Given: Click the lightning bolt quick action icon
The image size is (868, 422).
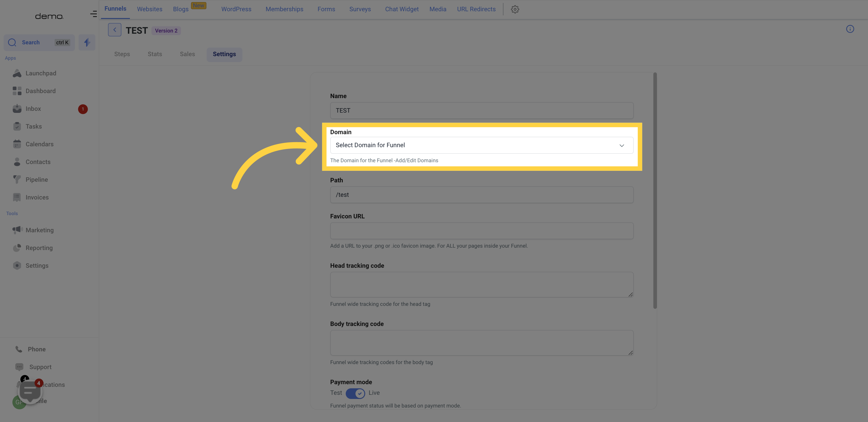Looking at the screenshot, I should (87, 43).
